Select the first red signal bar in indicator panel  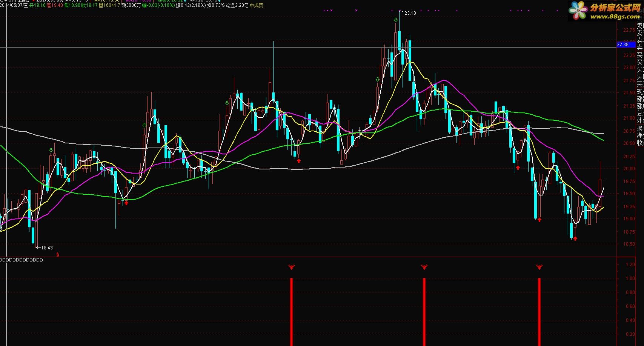291,312
